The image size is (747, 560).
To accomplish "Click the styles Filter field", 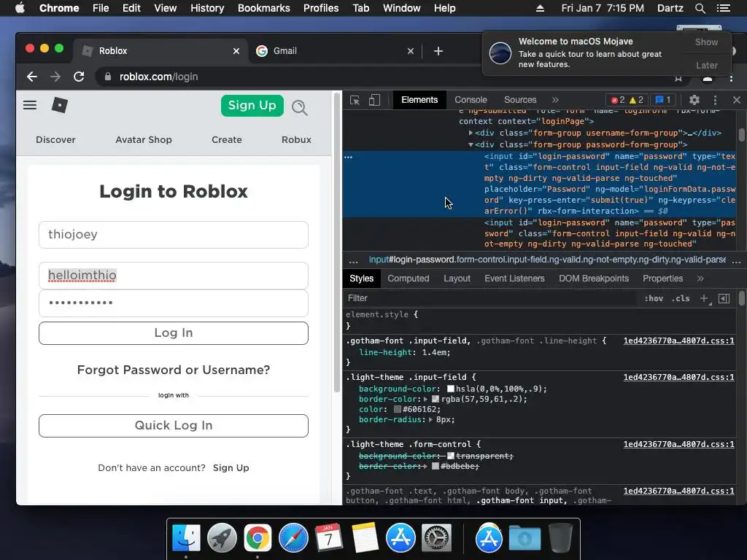I will click(x=491, y=298).
